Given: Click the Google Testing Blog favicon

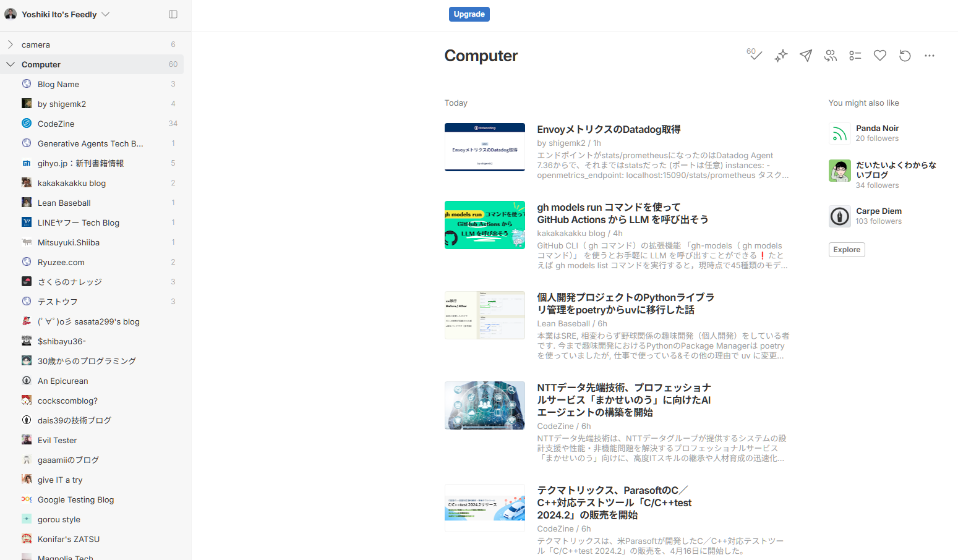Looking at the screenshot, I should click(27, 499).
